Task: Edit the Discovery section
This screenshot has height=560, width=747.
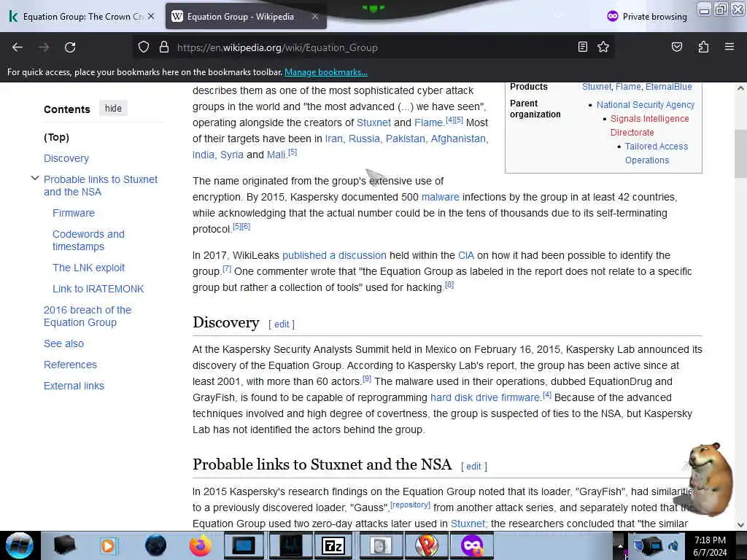Action: [x=282, y=324]
